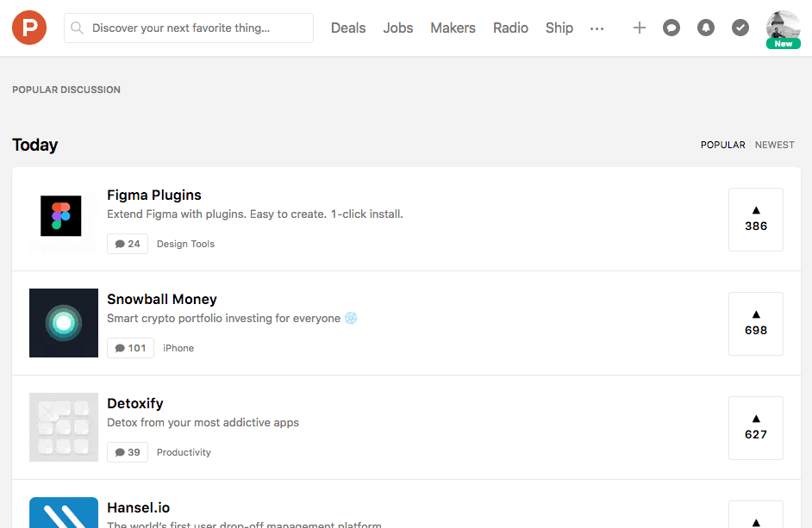Upvote Figma Plugins
The width and height of the screenshot is (812, 528).
point(755,218)
